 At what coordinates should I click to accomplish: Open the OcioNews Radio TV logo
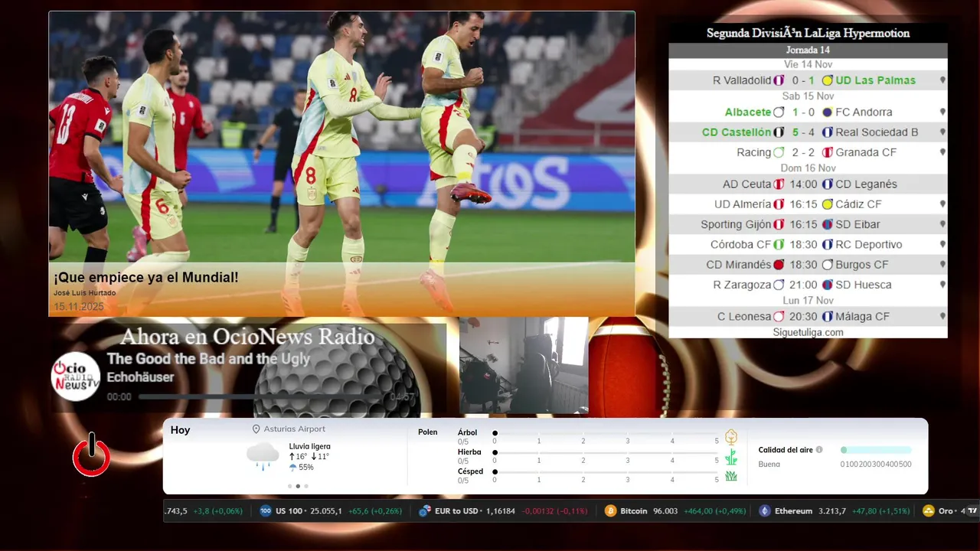coord(76,377)
